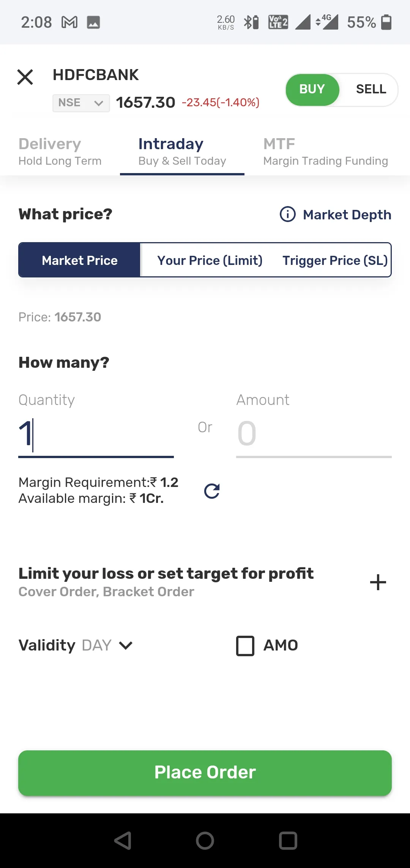Tap the Android home circle icon
Viewport: 410px width, 868px height.
(x=205, y=840)
